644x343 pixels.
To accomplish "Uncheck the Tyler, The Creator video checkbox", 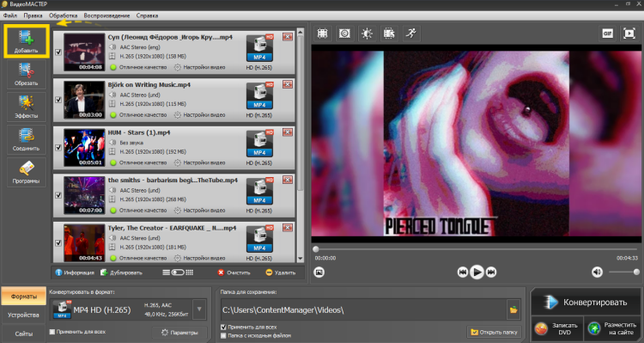I will coord(58,243).
